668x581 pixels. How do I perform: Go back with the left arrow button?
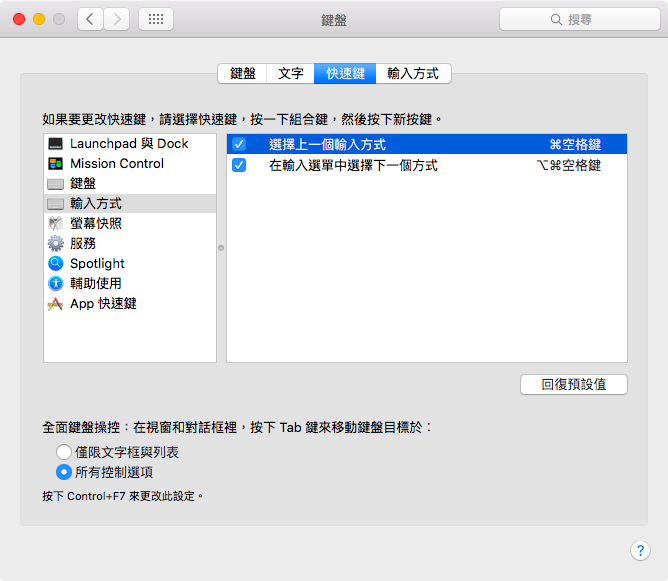click(x=90, y=19)
